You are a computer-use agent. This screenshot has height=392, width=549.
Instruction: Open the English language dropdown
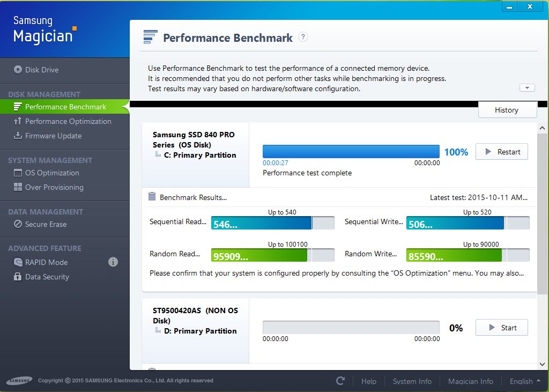click(x=524, y=381)
